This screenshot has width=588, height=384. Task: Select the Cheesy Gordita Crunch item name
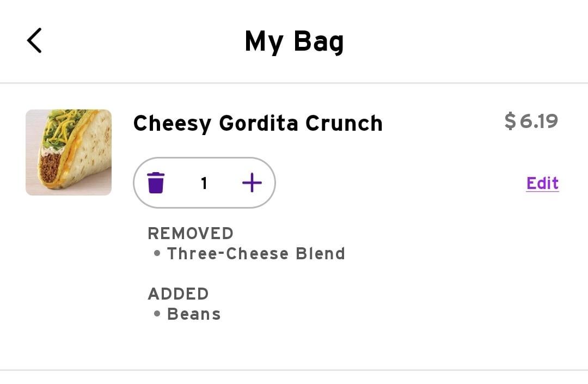point(258,124)
